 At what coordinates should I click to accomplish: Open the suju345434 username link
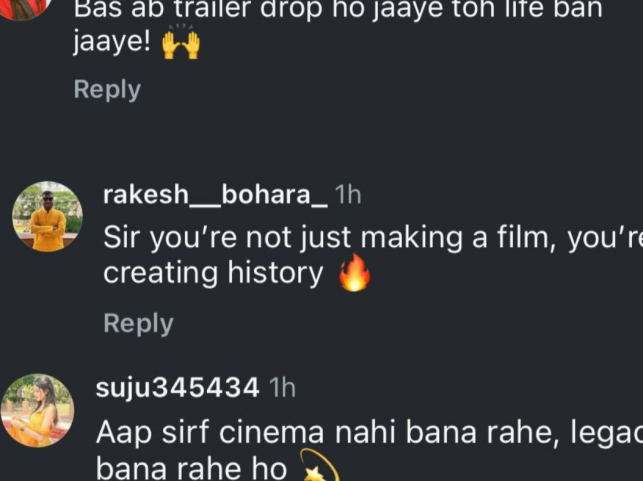click(x=178, y=388)
